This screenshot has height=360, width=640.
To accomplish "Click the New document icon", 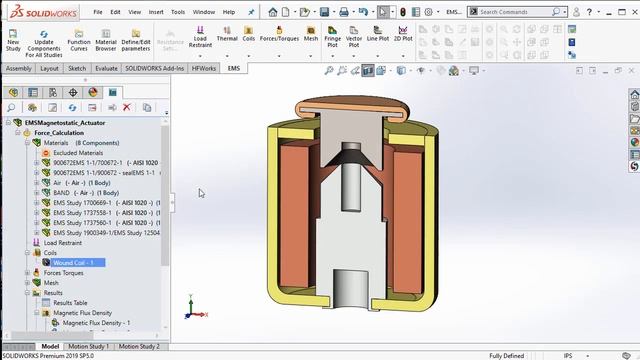I will (286, 12).
